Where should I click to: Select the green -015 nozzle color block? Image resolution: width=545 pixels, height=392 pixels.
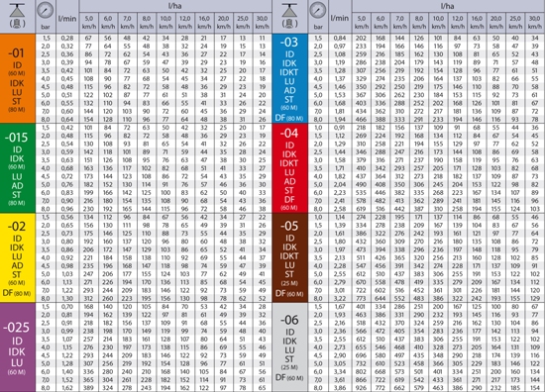(18, 168)
